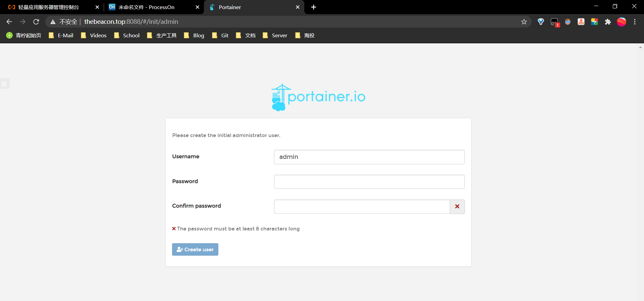Open the 青柠起始页 bookmark
Screen dimensions: 644x301
point(24,35)
